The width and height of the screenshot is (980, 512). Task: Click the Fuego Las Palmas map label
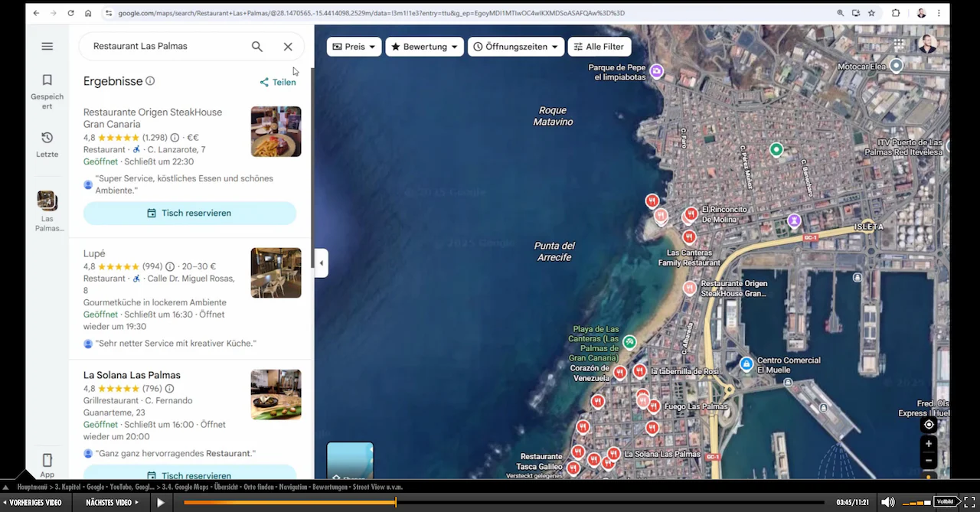click(696, 407)
